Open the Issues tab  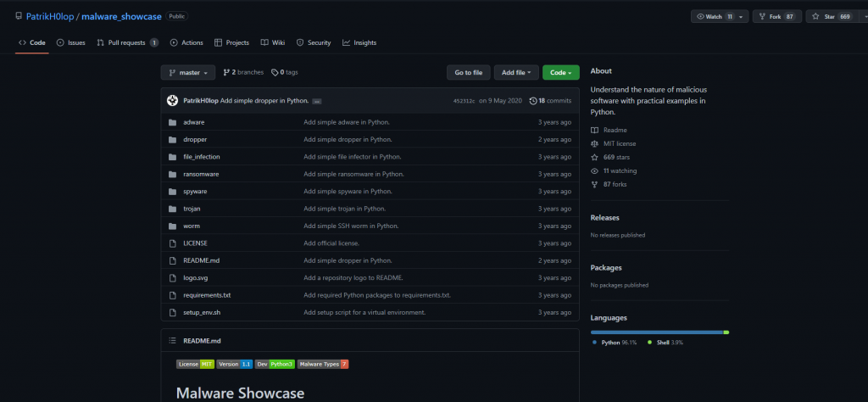tap(71, 42)
